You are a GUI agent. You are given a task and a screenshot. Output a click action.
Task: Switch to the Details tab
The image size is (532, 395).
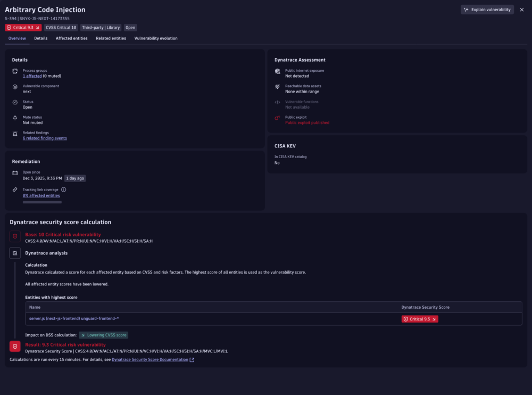[40, 38]
